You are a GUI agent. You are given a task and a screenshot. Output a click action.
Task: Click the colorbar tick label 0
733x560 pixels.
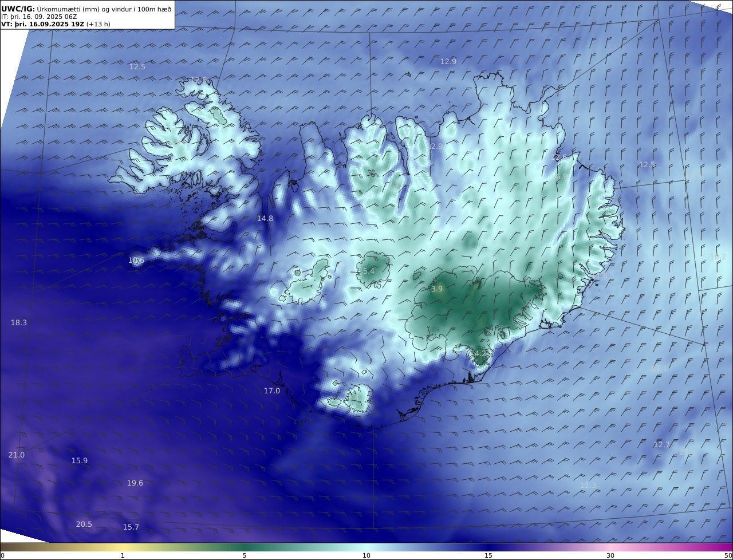point(2,555)
